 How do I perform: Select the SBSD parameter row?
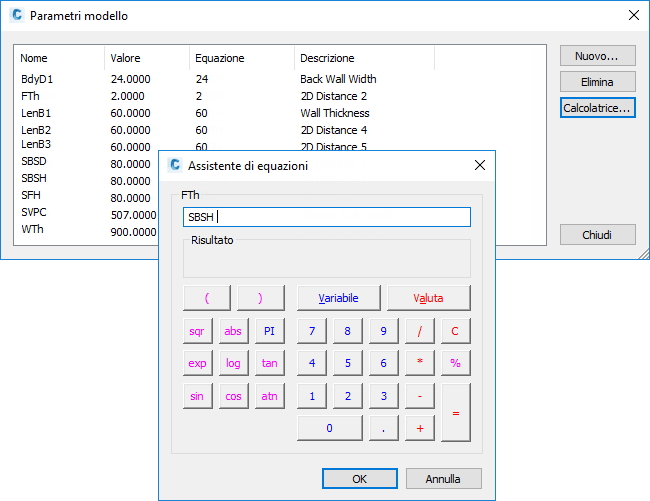click(34, 161)
